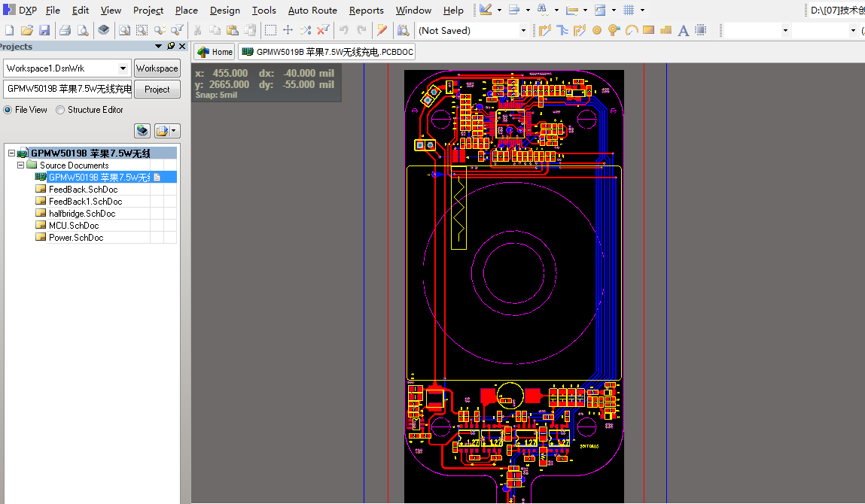This screenshot has height=504, width=865.
Task: Open FeedBack1.SchDoc in the project tree
Action: 85,202
